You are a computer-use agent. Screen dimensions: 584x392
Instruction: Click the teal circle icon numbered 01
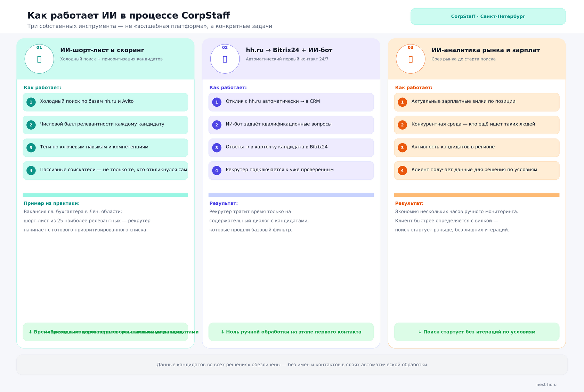click(x=39, y=59)
